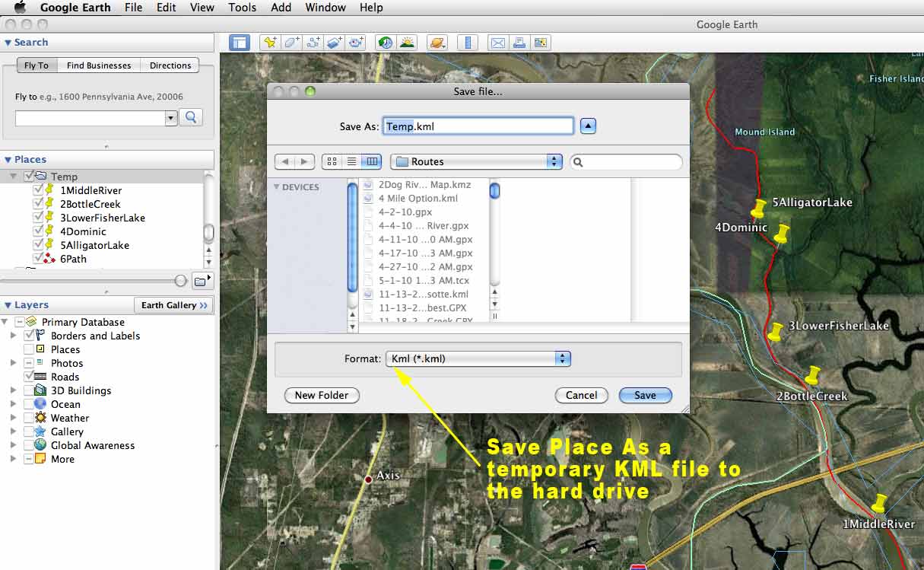This screenshot has height=570, width=924.
Task: Enable the Photos layer
Action: click(29, 363)
